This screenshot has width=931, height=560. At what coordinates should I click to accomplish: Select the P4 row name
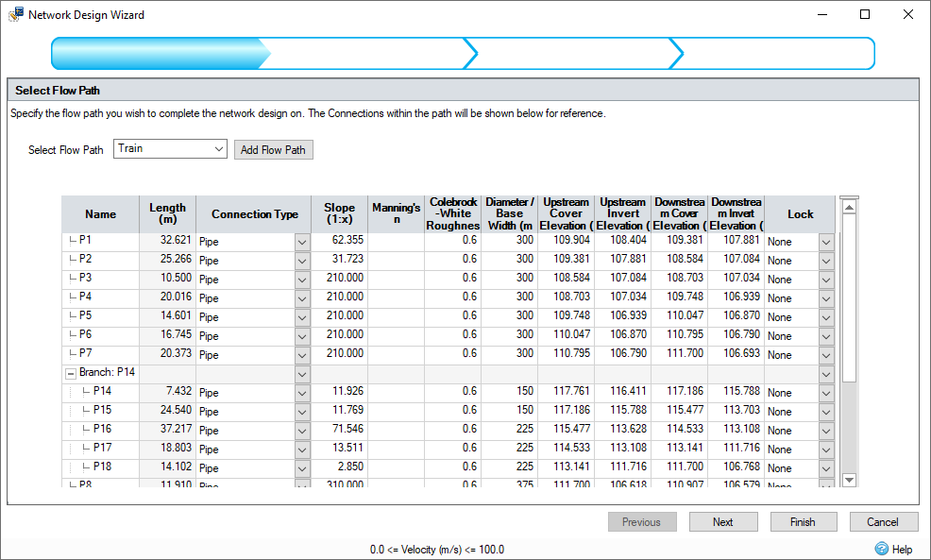(85, 297)
